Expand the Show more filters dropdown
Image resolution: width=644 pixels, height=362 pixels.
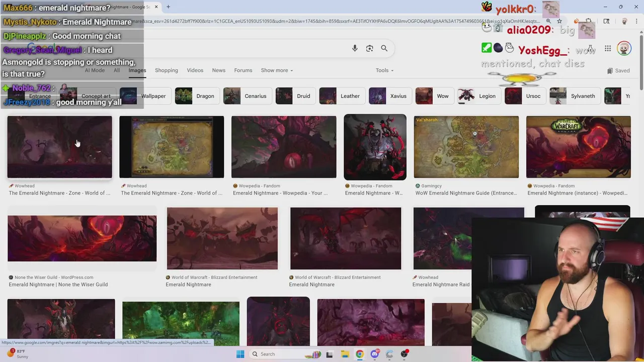[x=277, y=70]
